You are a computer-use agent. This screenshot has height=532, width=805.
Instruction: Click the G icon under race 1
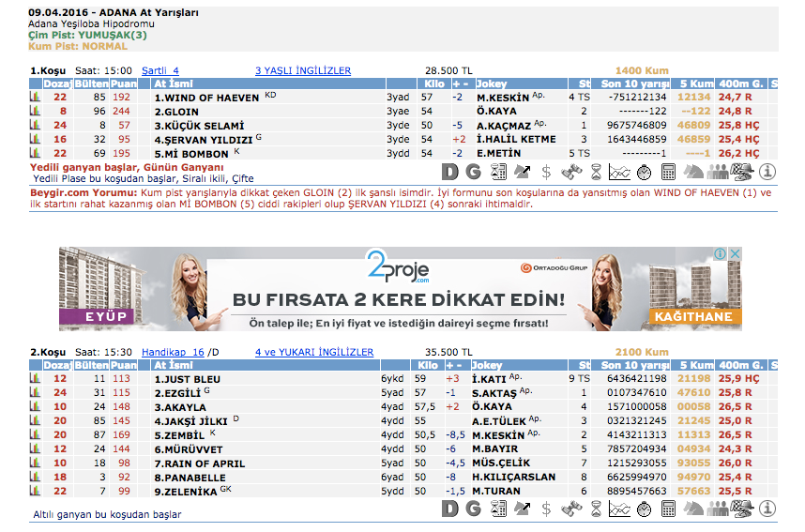[474, 172]
